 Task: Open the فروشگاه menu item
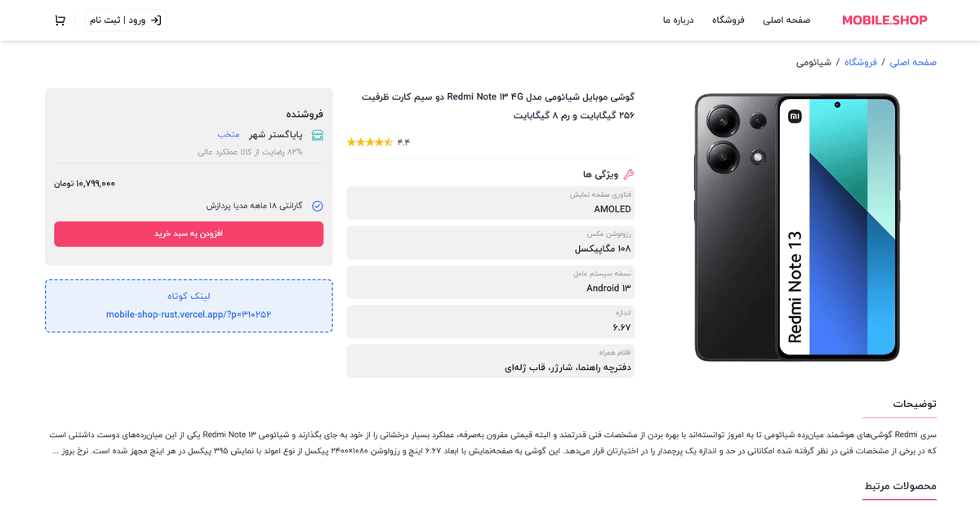coord(728,20)
